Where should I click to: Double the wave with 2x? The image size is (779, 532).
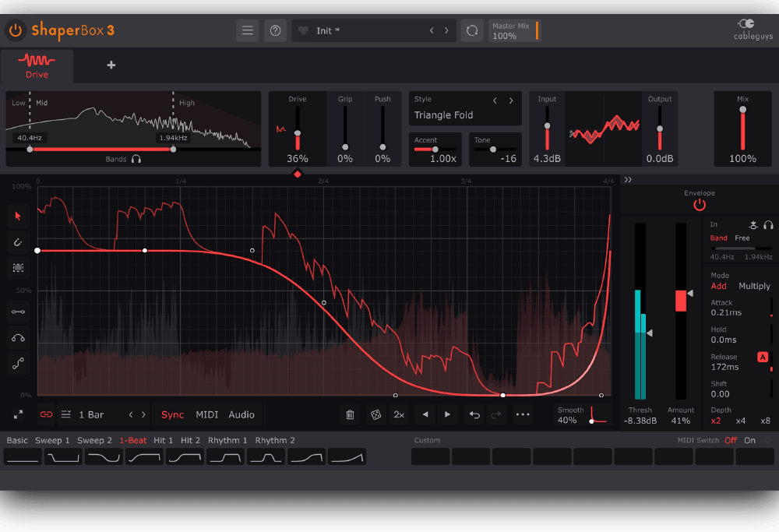[399, 414]
